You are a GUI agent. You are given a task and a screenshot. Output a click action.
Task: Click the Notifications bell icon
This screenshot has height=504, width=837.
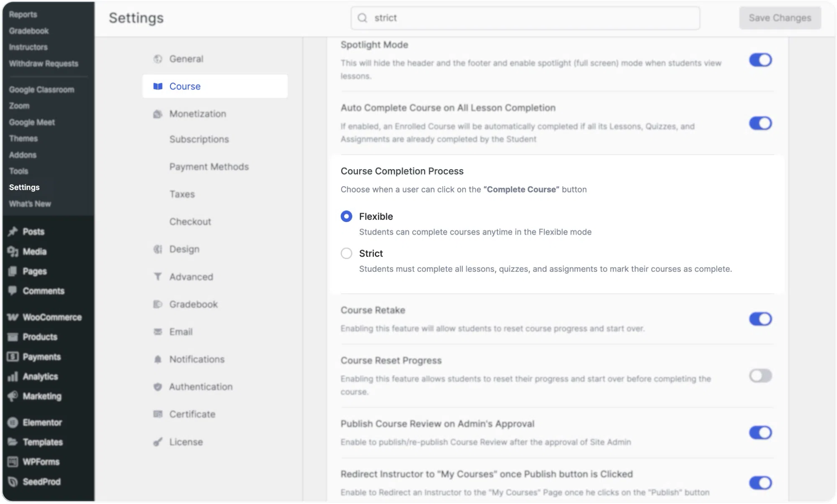[x=158, y=360]
